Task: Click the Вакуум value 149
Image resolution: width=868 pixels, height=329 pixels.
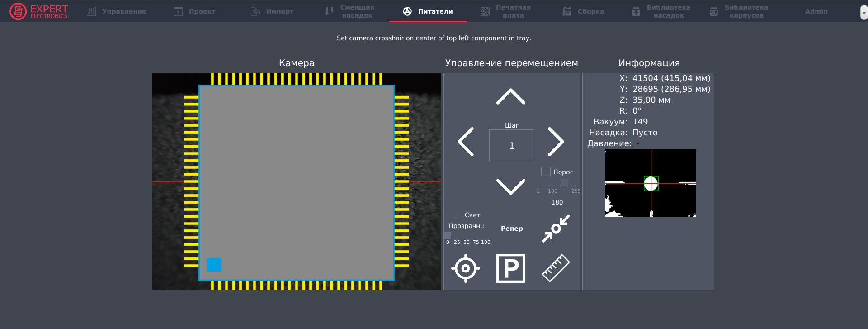Action: (x=640, y=122)
